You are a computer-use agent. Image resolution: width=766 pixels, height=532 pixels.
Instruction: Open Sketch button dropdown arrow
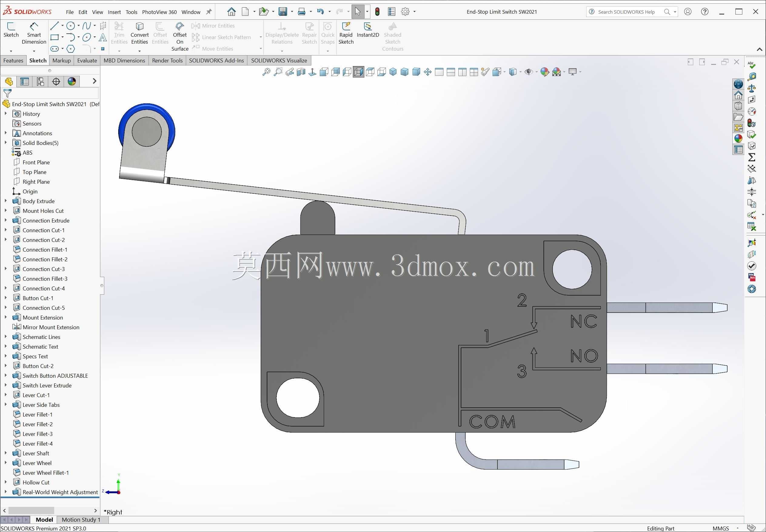tap(11, 51)
